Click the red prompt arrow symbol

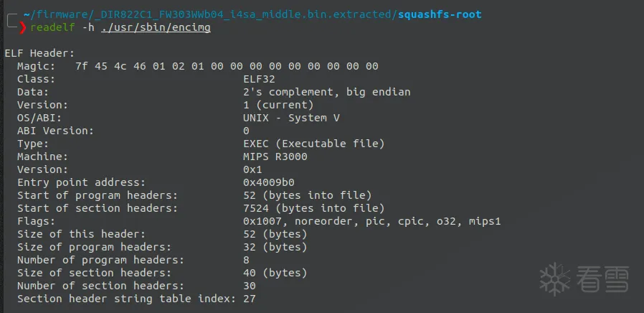point(23,27)
